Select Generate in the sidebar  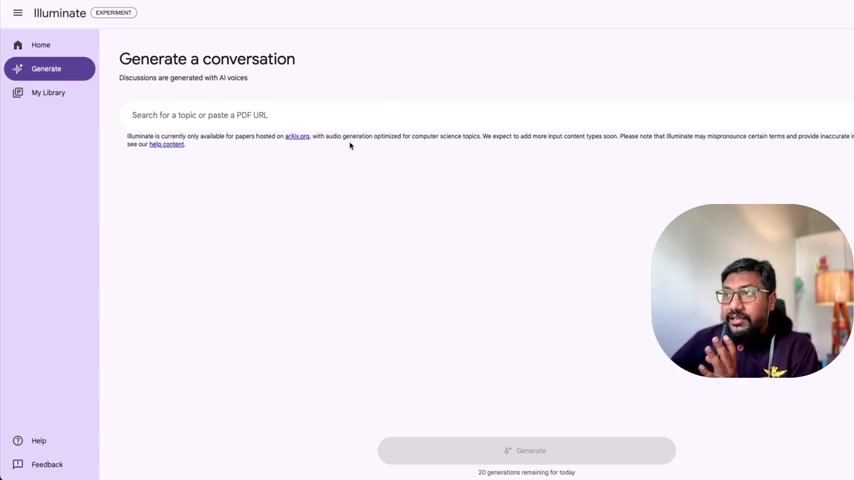50,69
